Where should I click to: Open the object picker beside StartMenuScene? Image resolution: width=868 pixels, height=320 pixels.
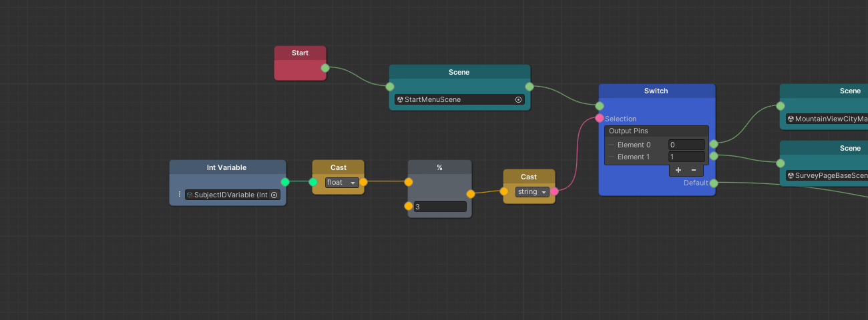518,99
